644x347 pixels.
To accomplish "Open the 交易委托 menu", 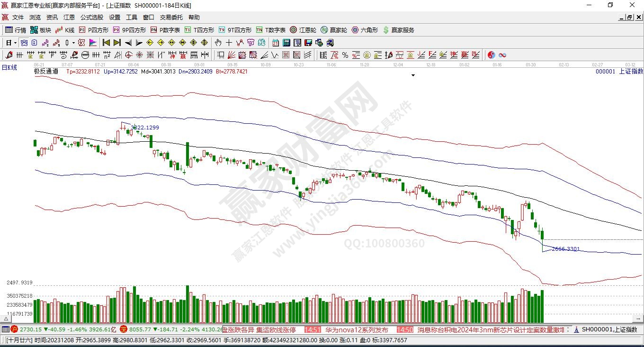I will 171,17.
